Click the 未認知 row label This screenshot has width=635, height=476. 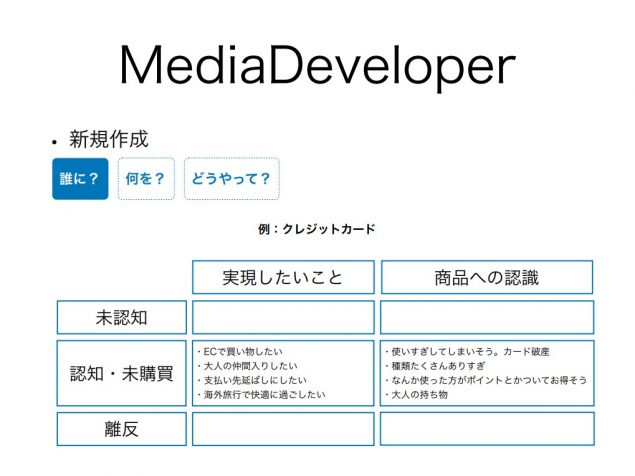121,317
